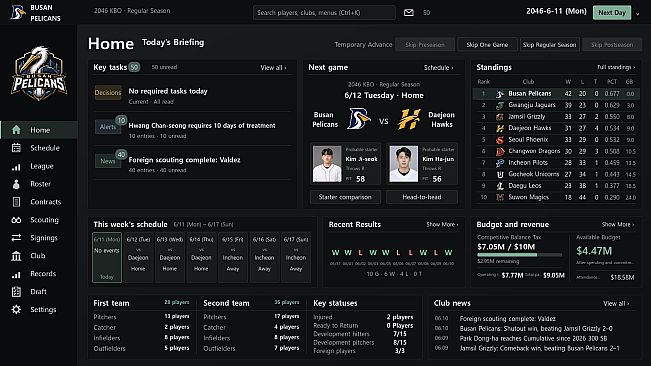Click Daegu Leos logo in standings
The height and width of the screenshot is (366, 651).
tap(500, 186)
